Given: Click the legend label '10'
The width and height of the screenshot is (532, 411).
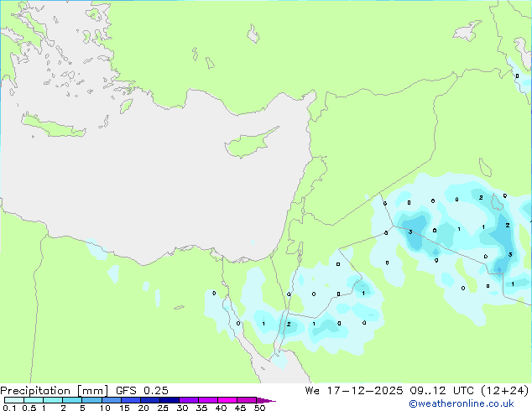Looking at the screenshot, I should pyautogui.click(x=105, y=408).
